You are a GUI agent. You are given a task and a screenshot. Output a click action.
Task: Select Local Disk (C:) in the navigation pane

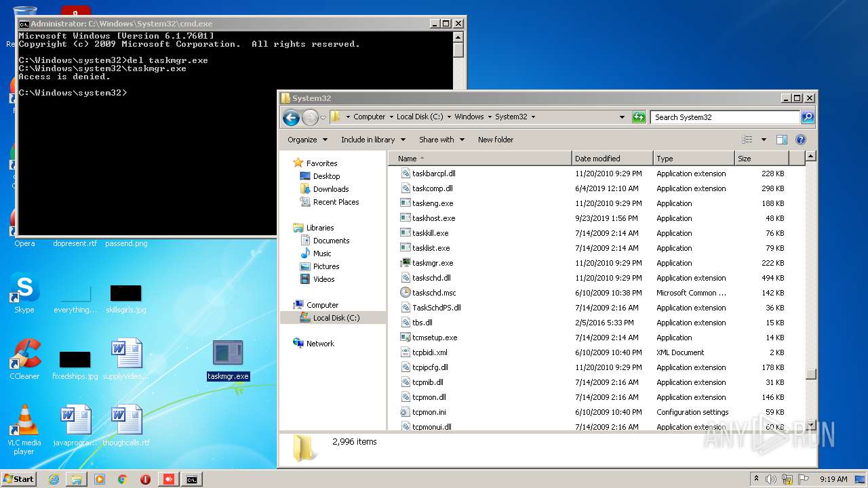point(333,318)
